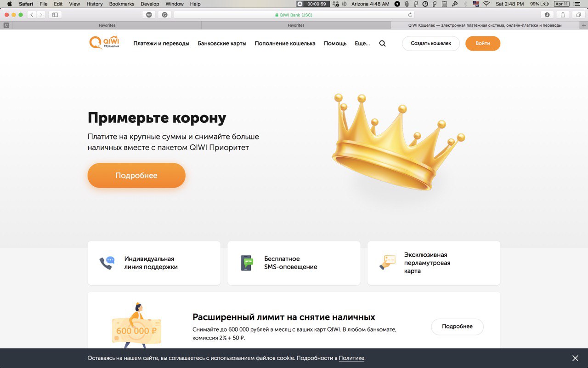Click the phone support line icon
Screen dimensions: 588x368
[106, 263]
